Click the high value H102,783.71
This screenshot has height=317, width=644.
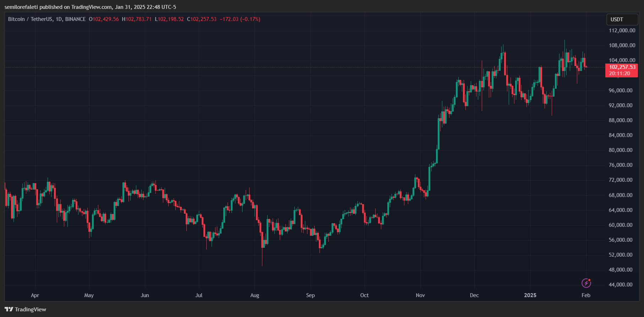[x=137, y=19]
